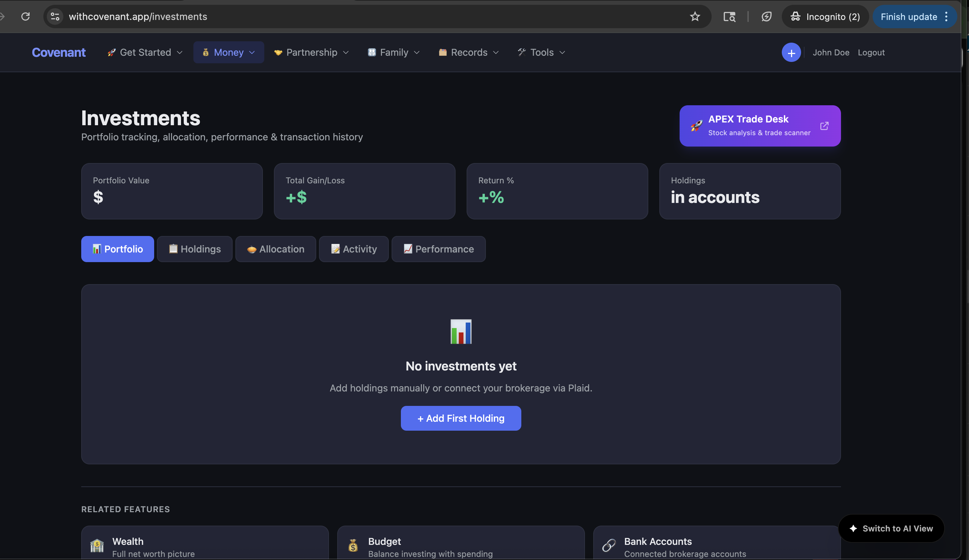Expand the Money dropdown menu
The width and height of the screenshot is (969, 560).
(x=228, y=53)
